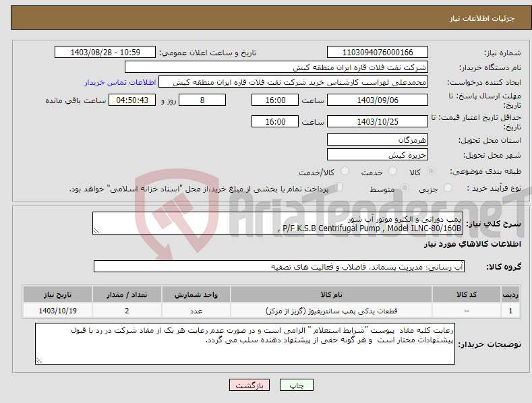
Task: Click the need number field 1103094076000166
Action: (x=378, y=53)
